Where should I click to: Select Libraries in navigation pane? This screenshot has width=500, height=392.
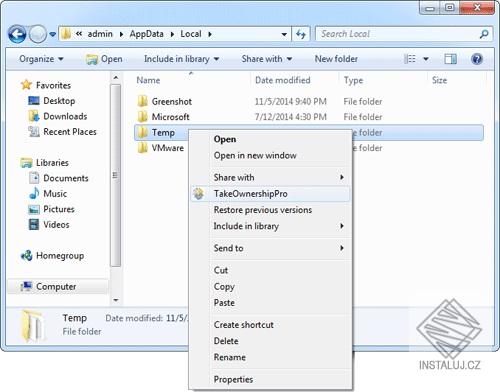pos(45,163)
